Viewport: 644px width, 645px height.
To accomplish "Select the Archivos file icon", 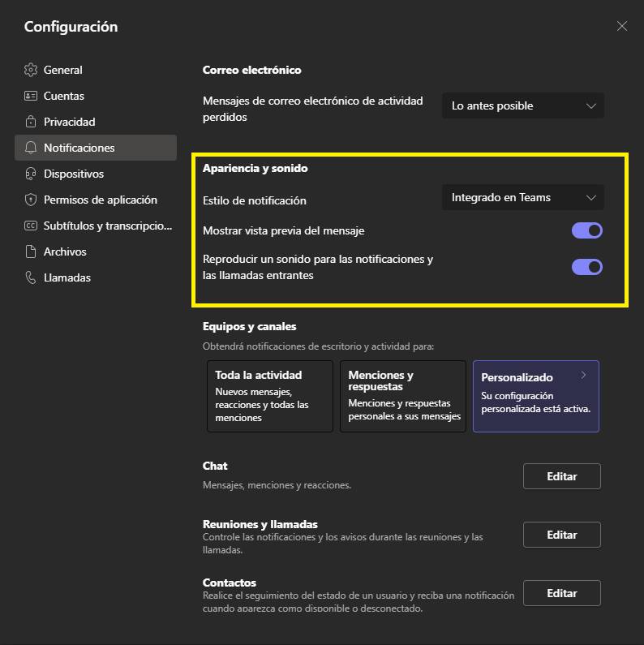I will [31, 252].
